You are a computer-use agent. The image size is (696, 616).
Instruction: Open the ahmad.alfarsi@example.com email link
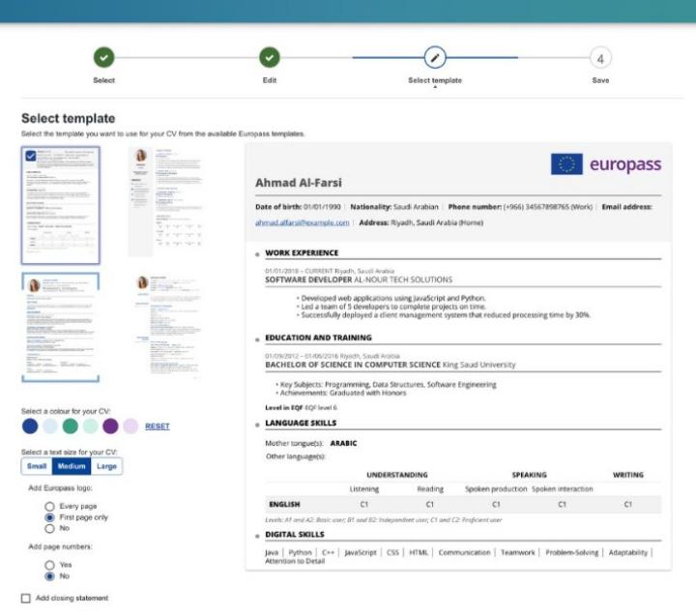303,222
